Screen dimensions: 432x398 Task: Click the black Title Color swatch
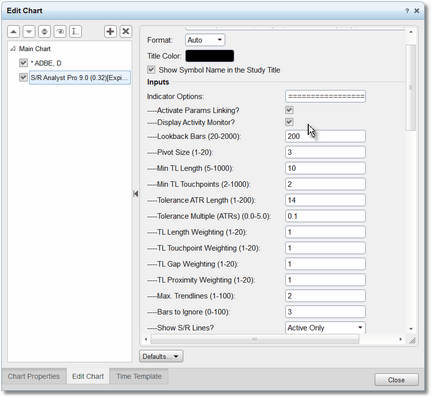point(210,56)
